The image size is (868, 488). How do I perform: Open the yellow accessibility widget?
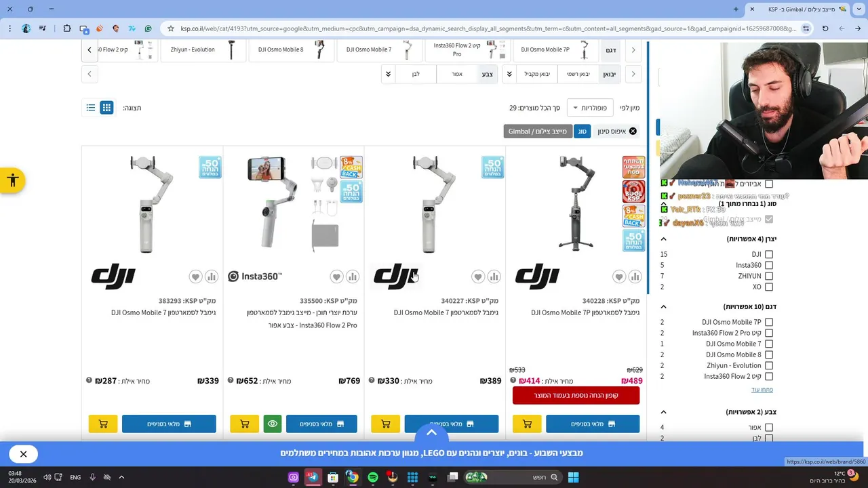(12, 180)
